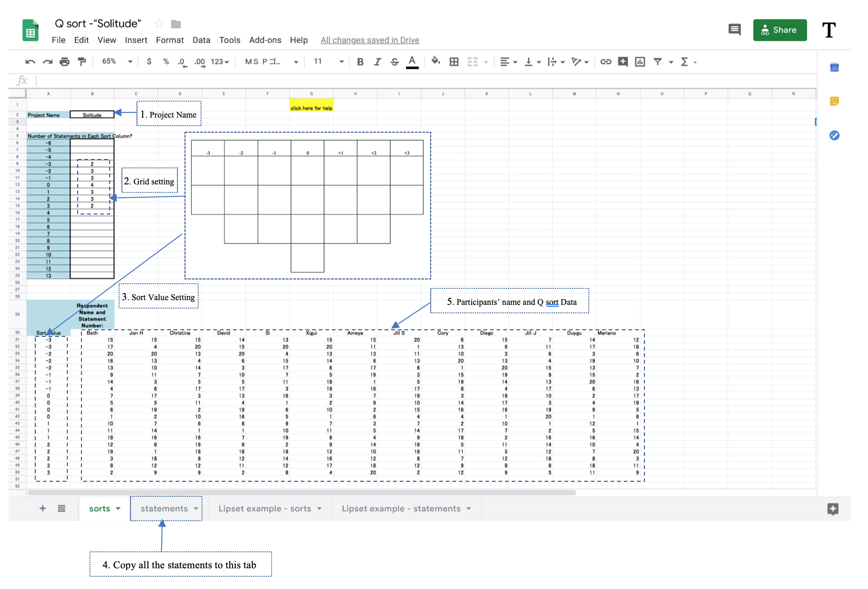Toggle italic formatting
Screen dimensions: 868x589
click(378, 62)
